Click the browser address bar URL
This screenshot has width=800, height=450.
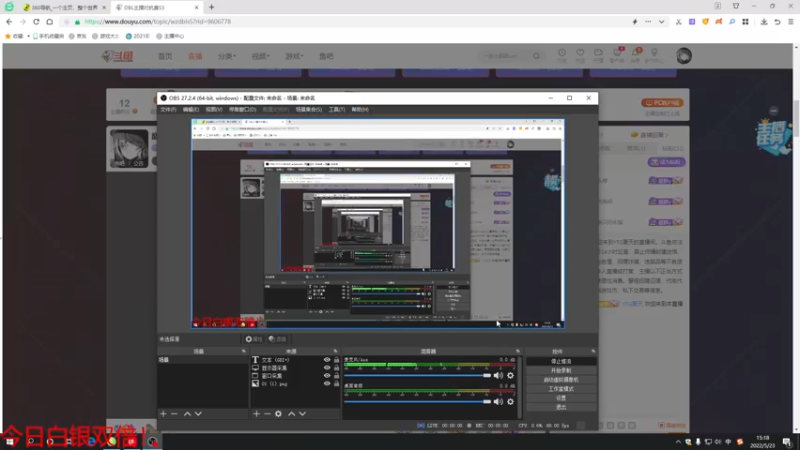[157, 22]
